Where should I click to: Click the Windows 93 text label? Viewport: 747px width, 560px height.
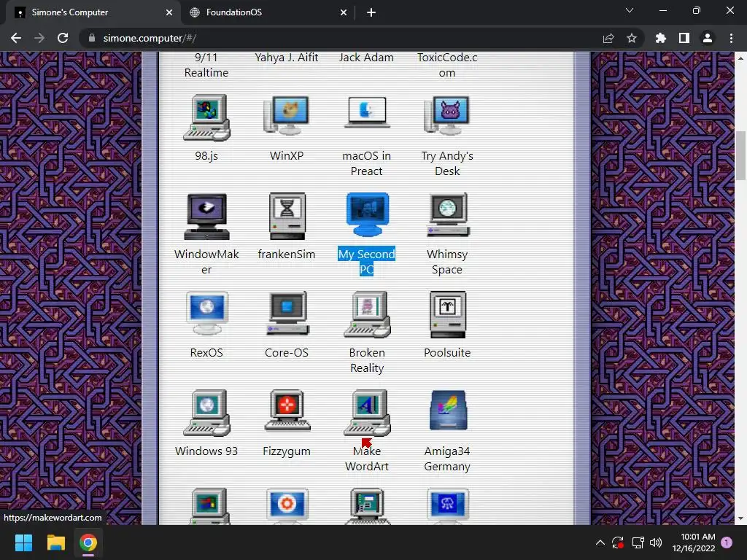[206, 451]
